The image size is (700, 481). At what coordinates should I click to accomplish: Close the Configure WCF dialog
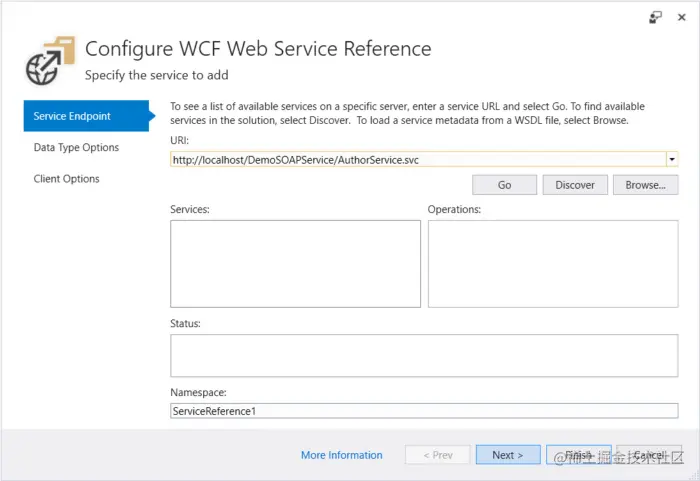(x=681, y=17)
